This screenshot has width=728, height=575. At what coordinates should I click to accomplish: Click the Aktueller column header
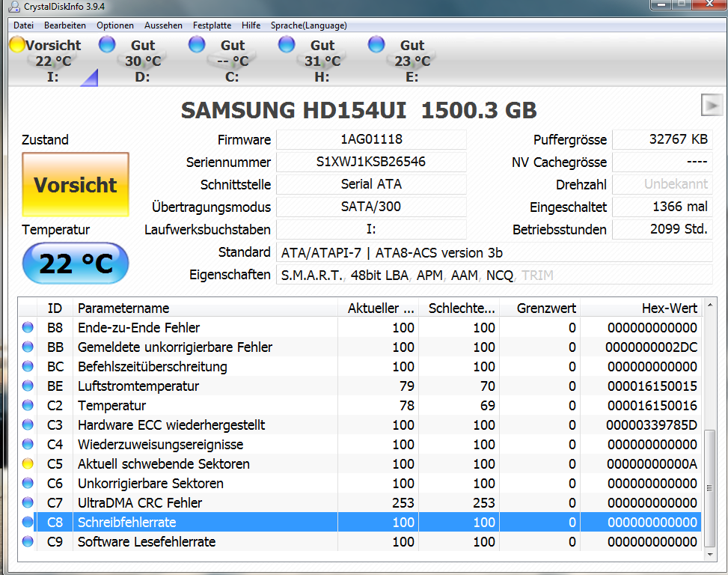(x=379, y=308)
